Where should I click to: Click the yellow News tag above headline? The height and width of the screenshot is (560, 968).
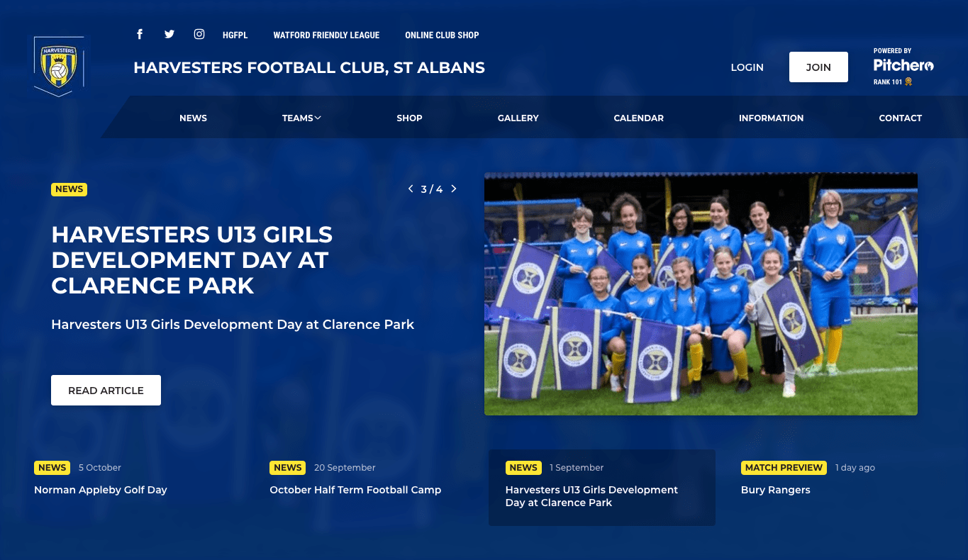click(x=69, y=189)
